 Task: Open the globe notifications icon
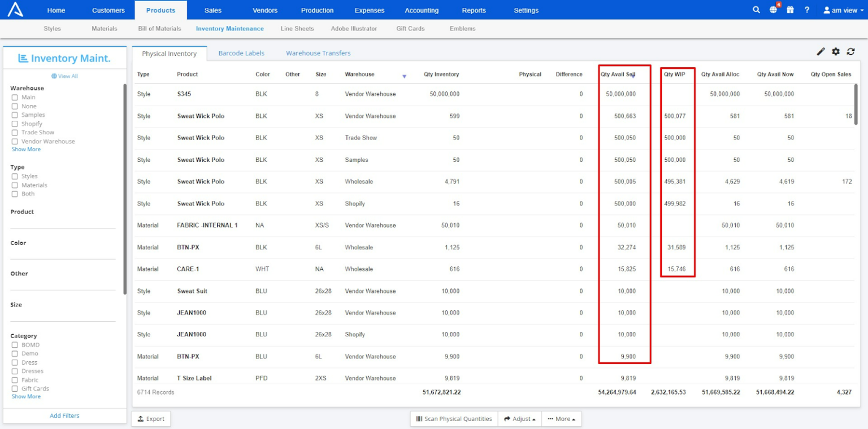point(773,10)
